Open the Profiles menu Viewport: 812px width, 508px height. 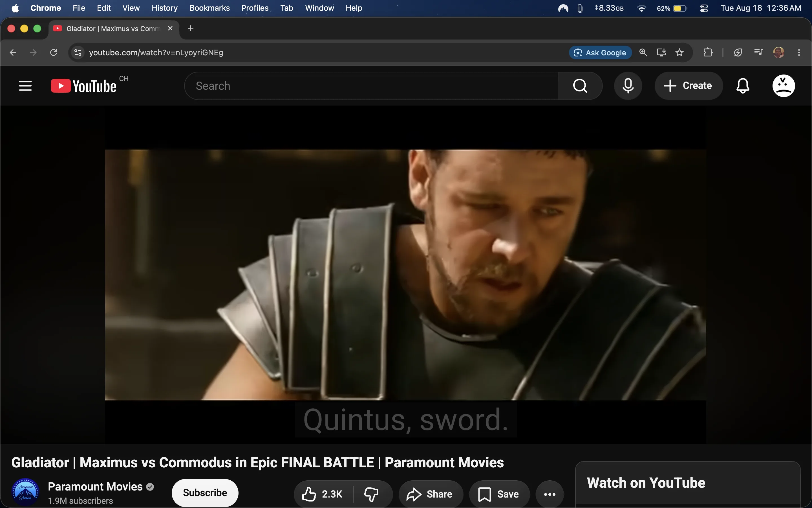(255, 8)
